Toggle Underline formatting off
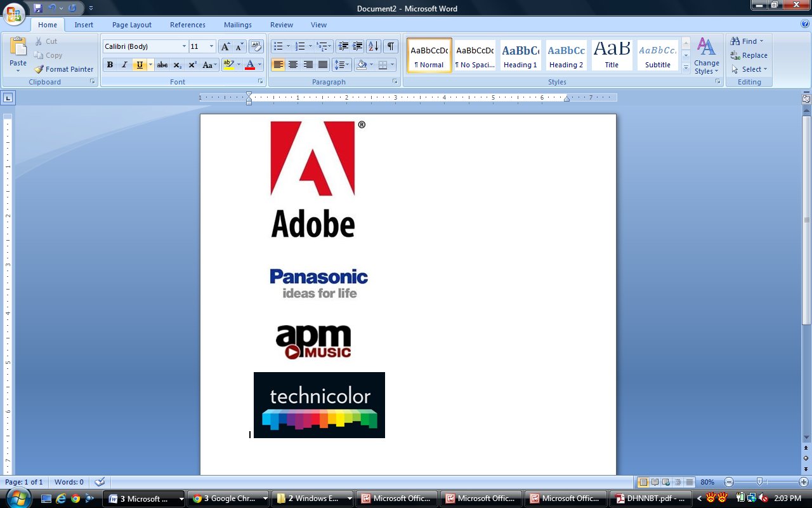 click(140, 65)
